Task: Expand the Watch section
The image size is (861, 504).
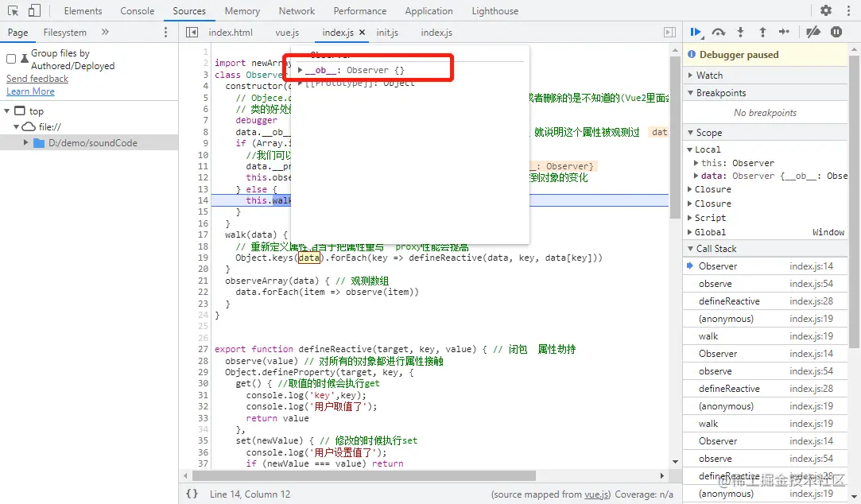Action: click(x=690, y=76)
